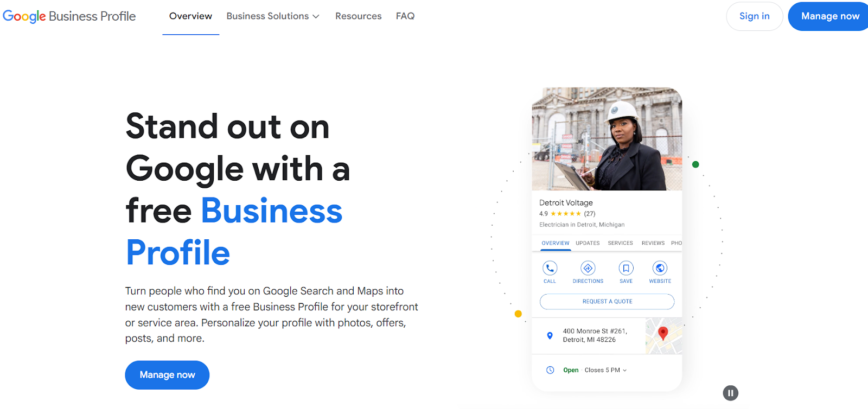Click the Website globe icon
Viewport: 868px width, 420px height.
click(660, 268)
